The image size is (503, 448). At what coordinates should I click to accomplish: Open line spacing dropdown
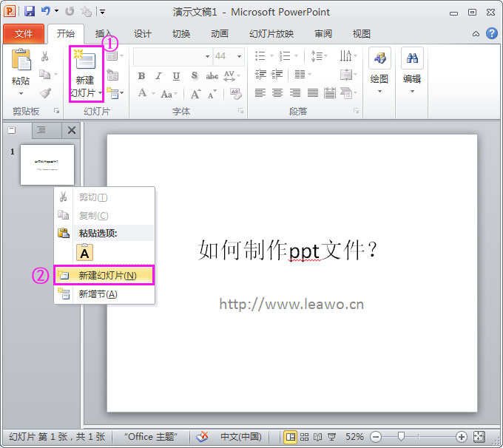[x=320, y=56]
